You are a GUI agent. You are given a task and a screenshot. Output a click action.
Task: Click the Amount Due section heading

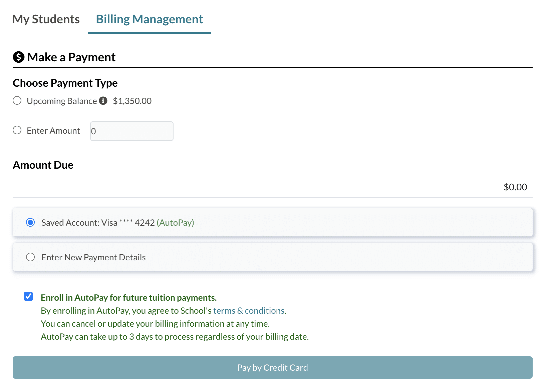pos(43,164)
